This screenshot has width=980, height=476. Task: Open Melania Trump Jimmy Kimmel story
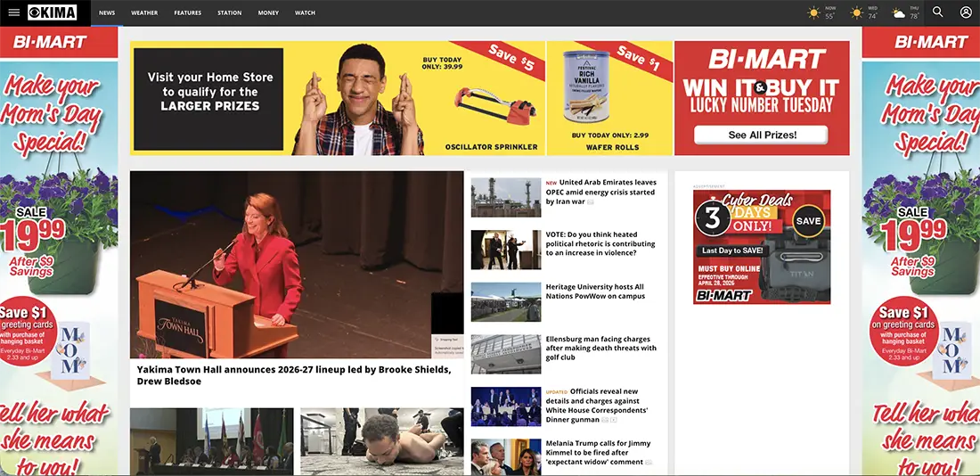point(598,452)
